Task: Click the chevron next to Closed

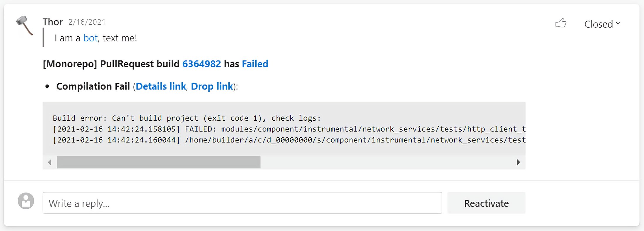Action: coord(618,23)
